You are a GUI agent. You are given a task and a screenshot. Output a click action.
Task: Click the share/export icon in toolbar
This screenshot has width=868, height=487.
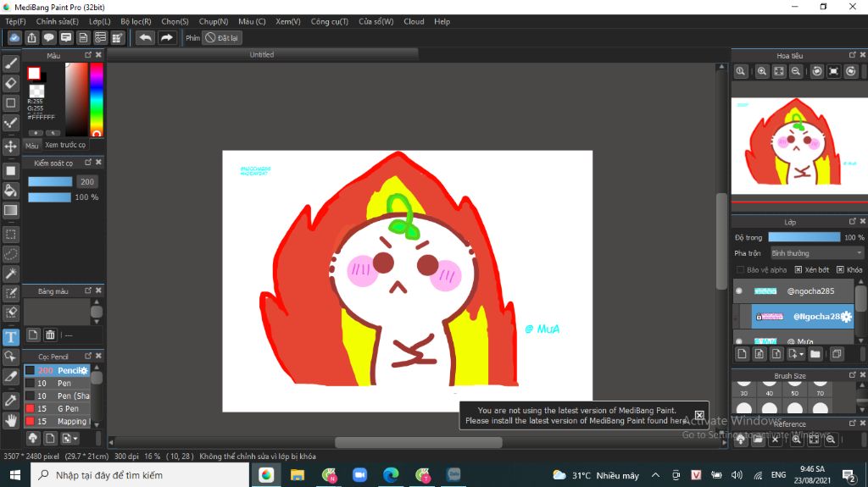coord(31,37)
